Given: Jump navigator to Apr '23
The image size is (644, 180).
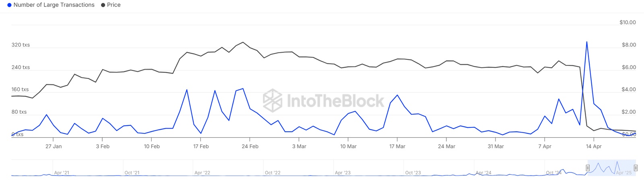Looking at the screenshot, I should tap(343, 173).
